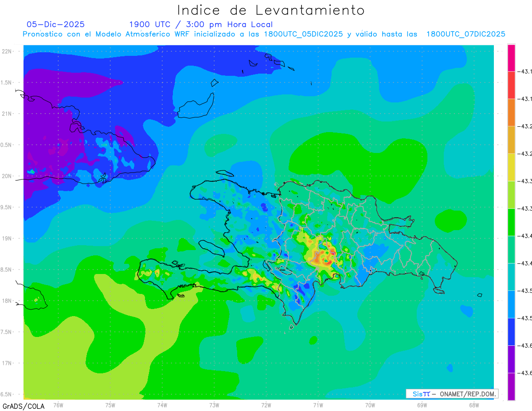Select the sky blue legend segment
Viewport: 532px width, 411px height.
click(x=511, y=305)
